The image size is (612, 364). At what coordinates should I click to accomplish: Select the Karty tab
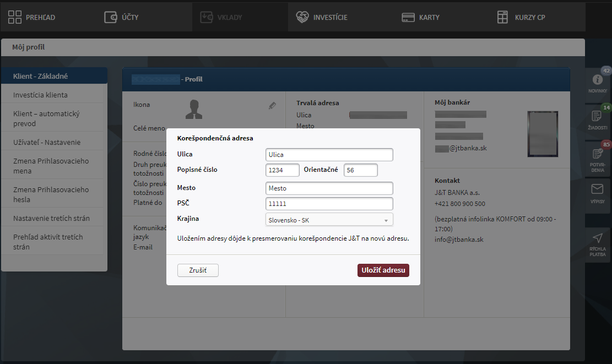click(x=420, y=17)
